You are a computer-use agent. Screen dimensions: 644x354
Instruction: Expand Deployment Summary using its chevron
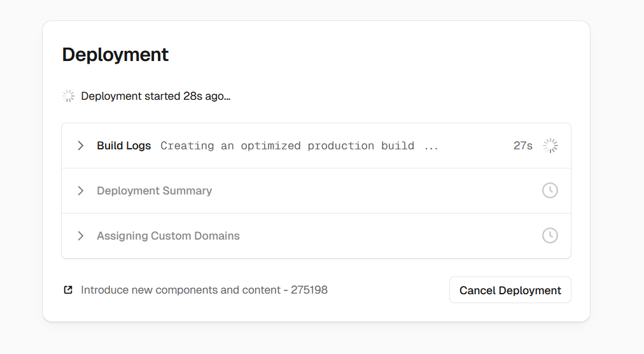tap(81, 191)
